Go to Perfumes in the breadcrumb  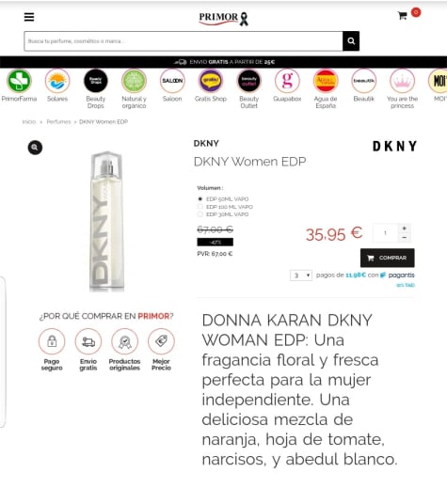click(58, 122)
